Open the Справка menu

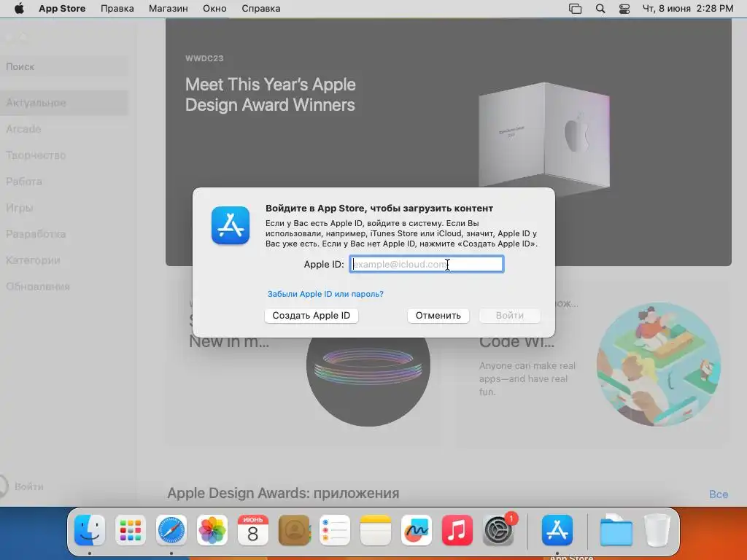(x=260, y=9)
